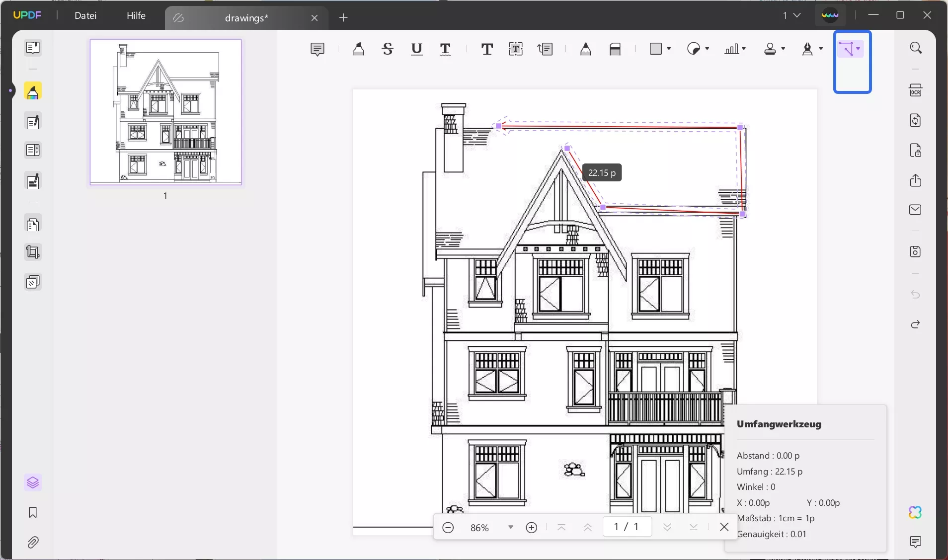Click the page number input field
This screenshot has width=948, height=560.
click(x=627, y=527)
